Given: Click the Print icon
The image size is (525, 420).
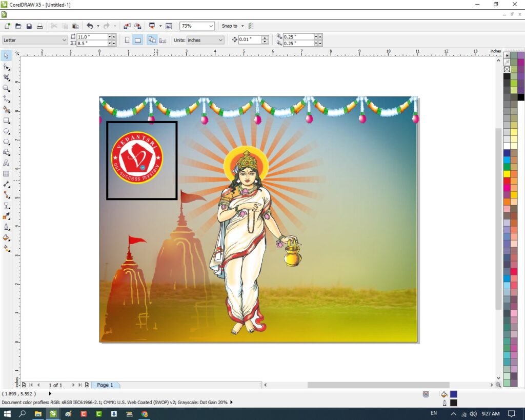Looking at the screenshot, I should tap(40, 26).
